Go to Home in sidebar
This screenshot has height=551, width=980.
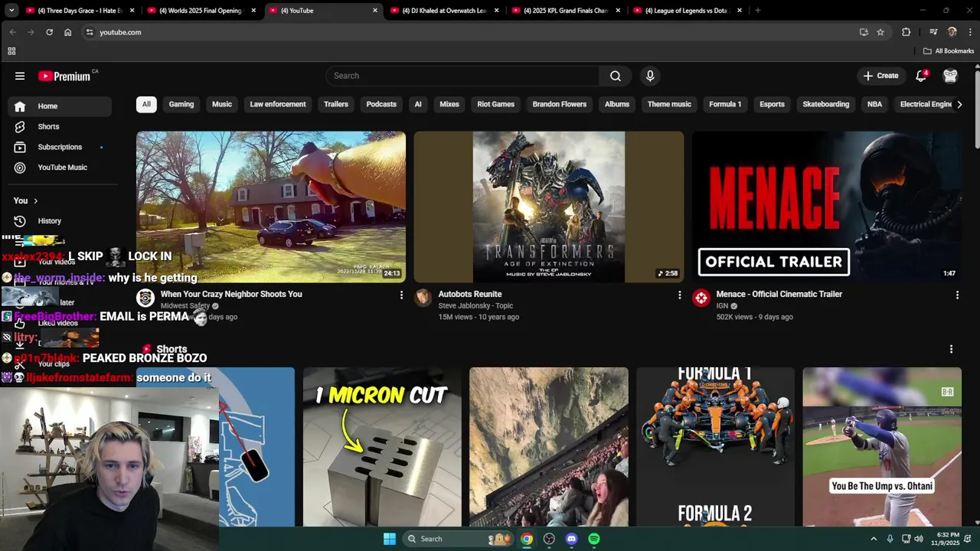[61, 106]
